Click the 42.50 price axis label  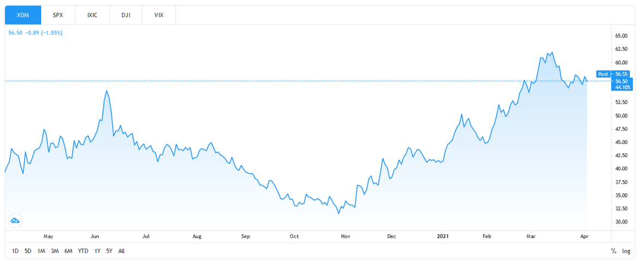coord(622,155)
